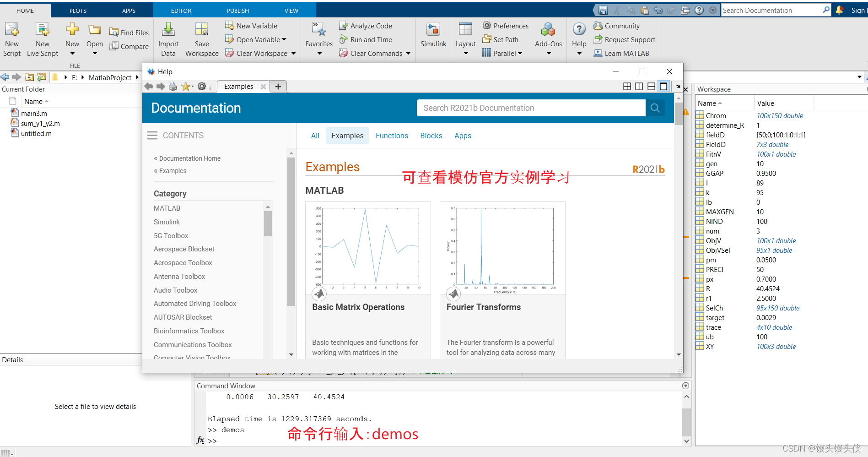Open MATLAB Preferences
Screen dimensions: 868x457
coord(506,26)
